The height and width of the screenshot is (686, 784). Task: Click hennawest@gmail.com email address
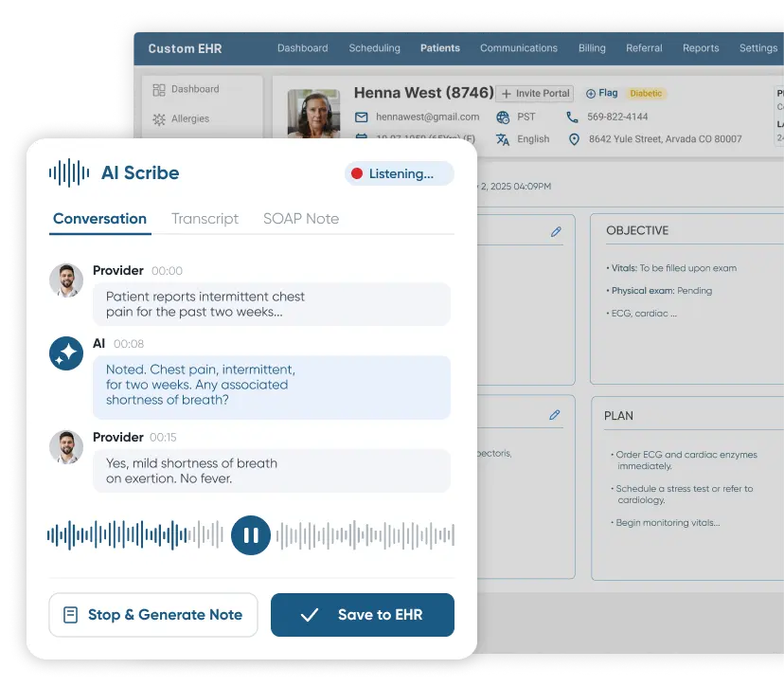[x=427, y=117]
